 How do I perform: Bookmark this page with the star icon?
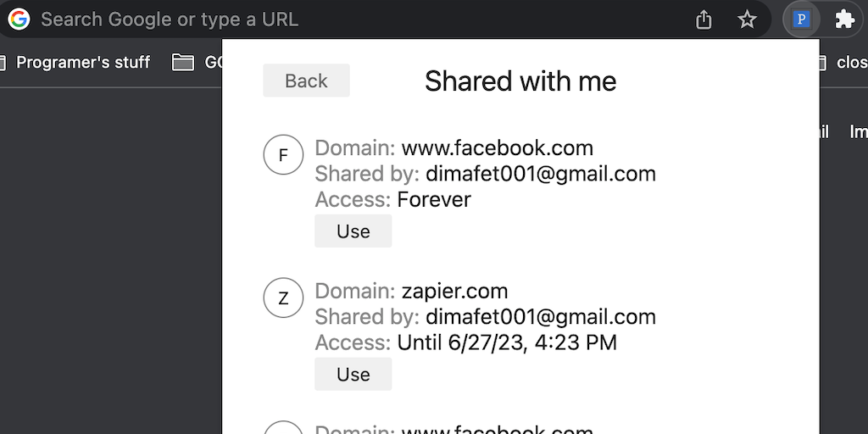coord(747,19)
